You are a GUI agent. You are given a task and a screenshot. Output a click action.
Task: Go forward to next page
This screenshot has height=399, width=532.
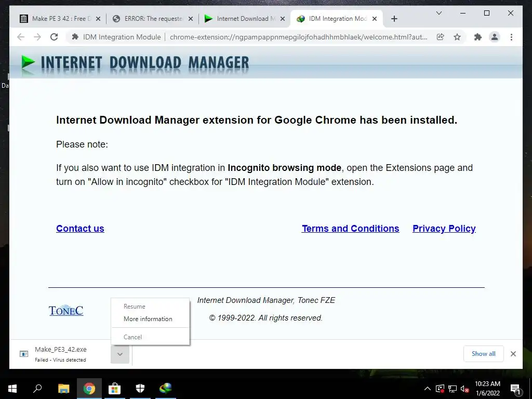37,37
